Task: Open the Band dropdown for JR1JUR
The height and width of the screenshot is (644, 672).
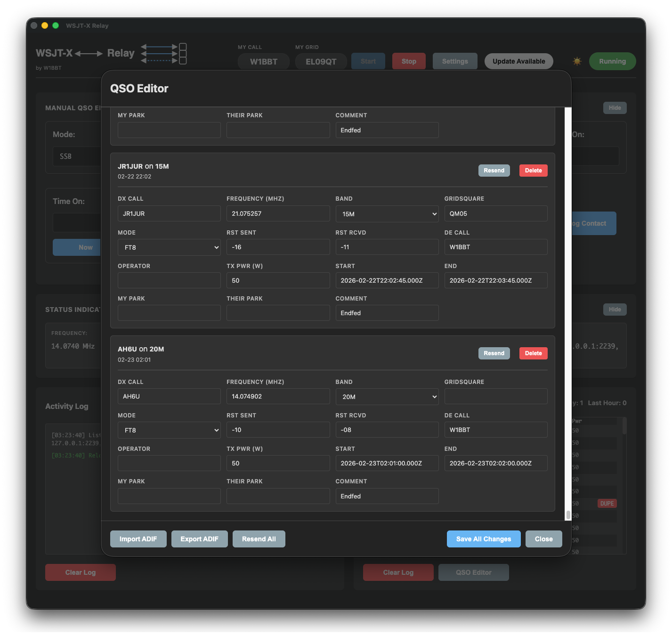Action: coord(387,214)
